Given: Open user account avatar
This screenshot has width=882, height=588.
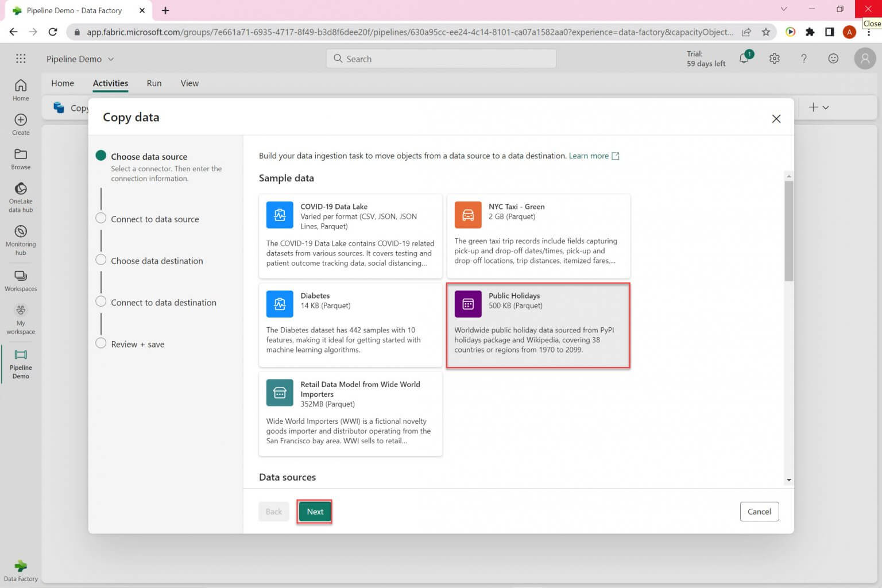Looking at the screenshot, I should (865, 59).
